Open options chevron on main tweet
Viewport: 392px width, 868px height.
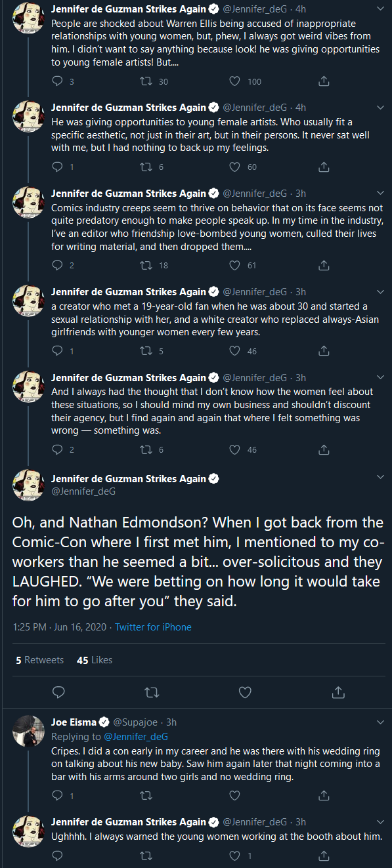coord(380,478)
